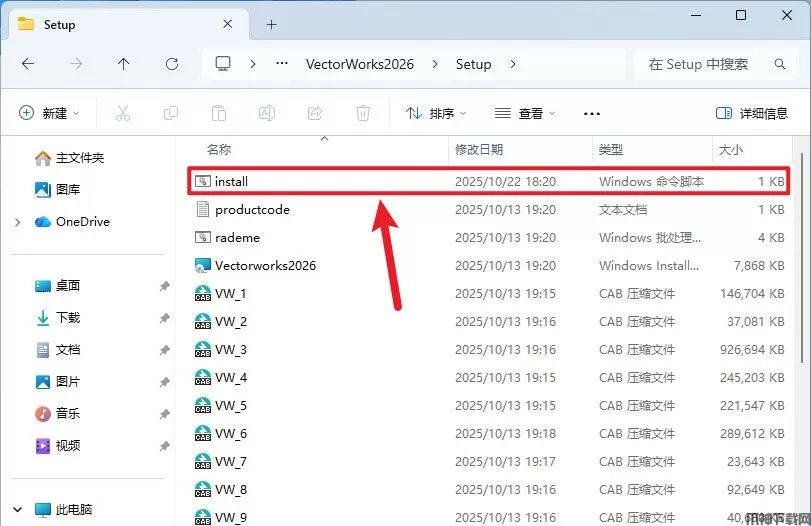Go back using the back arrow

[28, 64]
